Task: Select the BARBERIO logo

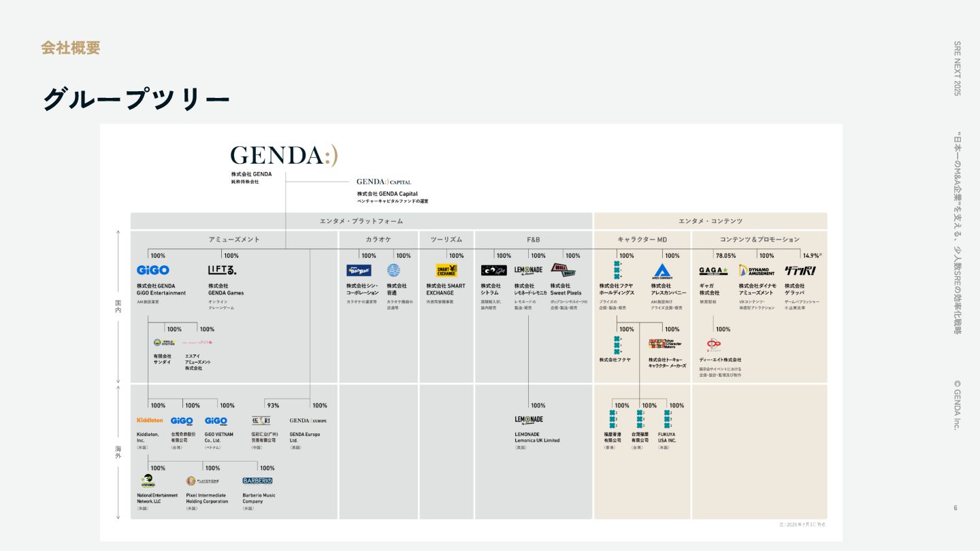Action: 257,480
